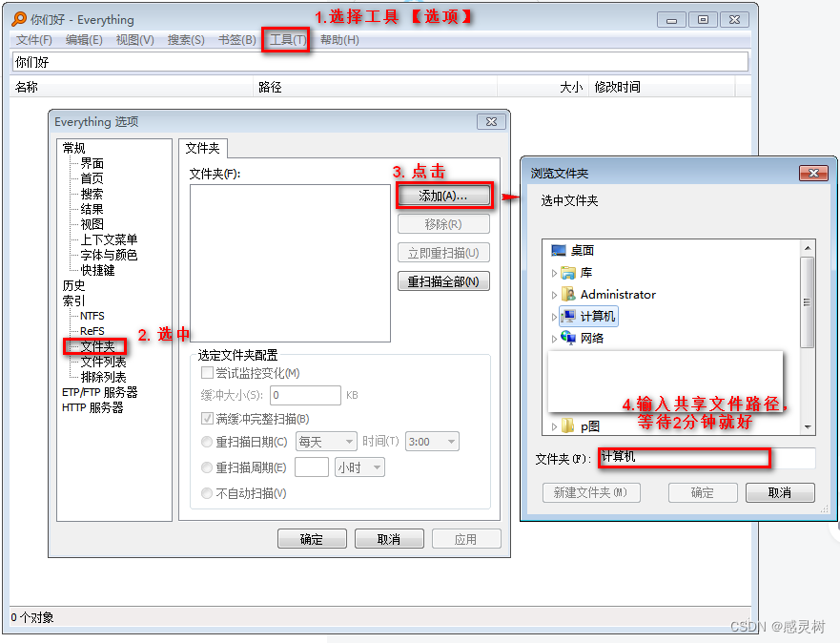This screenshot has width=840, height=643.
Task: Enable 尝试监控变化 checkbox
Action: click(207, 372)
